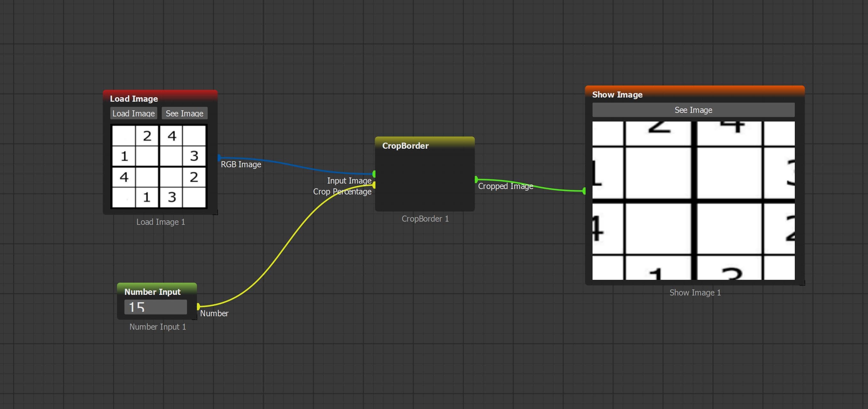Click the CropBorder 1 node caption
Image resolution: width=868 pixels, height=409 pixels.
tap(425, 219)
